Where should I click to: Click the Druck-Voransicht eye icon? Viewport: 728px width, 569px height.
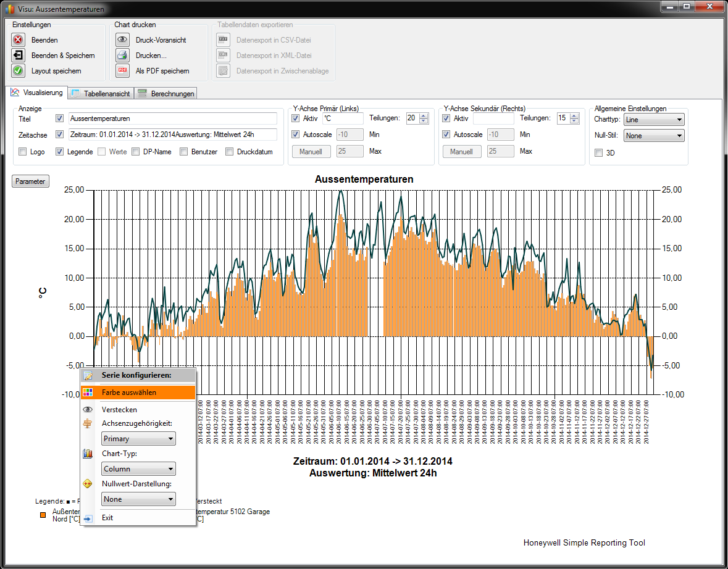(123, 40)
